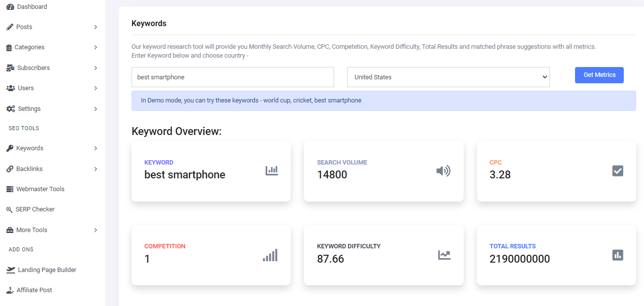Open the country selection dropdown
Viewport: 644px width, 306px height.
(448, 77)
